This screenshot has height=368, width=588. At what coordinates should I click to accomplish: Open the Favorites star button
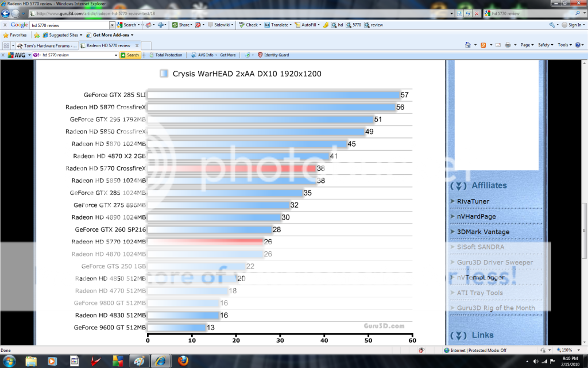[x=15, y=35]
